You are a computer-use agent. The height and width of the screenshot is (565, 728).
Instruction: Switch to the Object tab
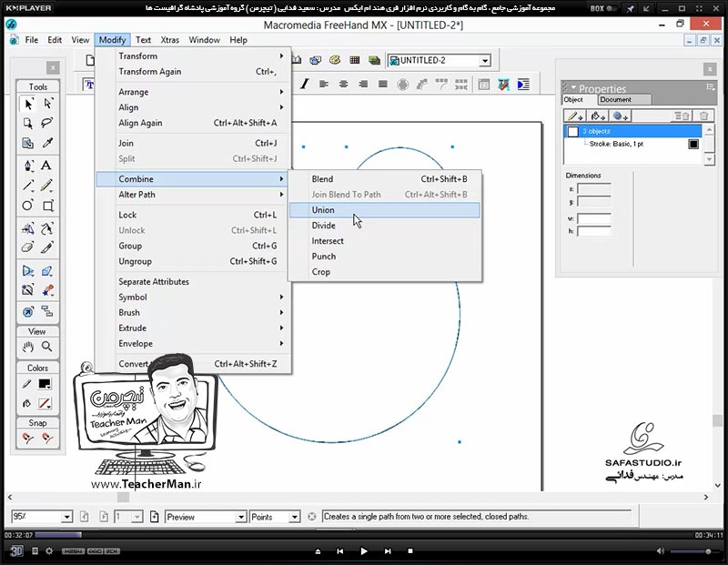579,100
